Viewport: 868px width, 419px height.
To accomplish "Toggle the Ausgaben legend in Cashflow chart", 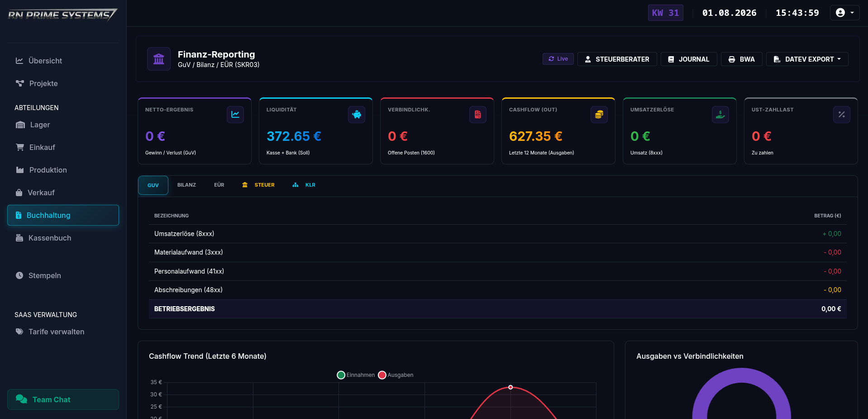I will 396,375.
